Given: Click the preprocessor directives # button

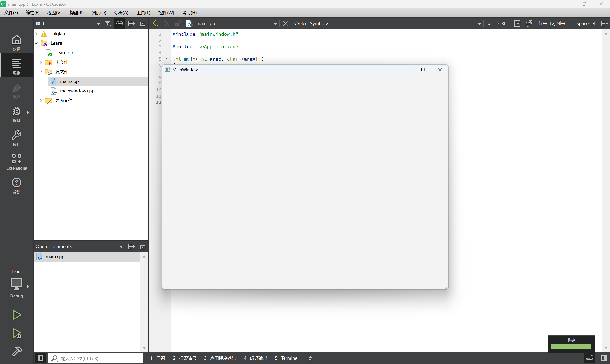Looking at the screenshot, I should pos(489,24).
